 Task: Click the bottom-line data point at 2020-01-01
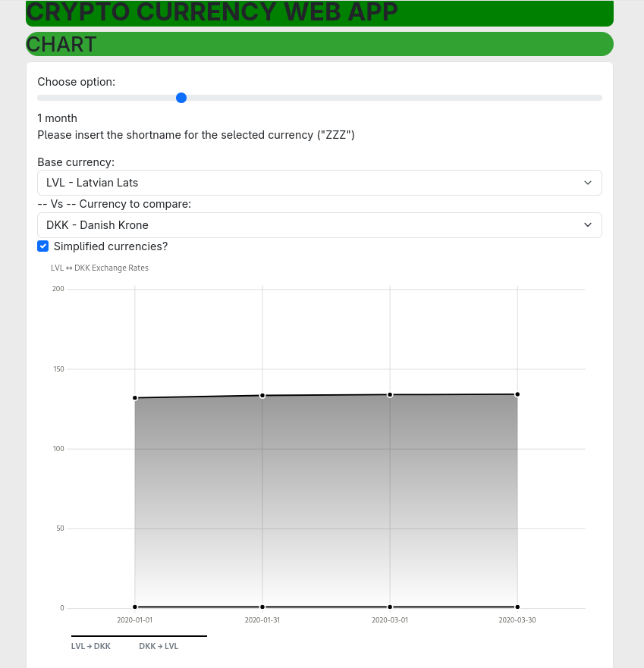click(135, 607)
